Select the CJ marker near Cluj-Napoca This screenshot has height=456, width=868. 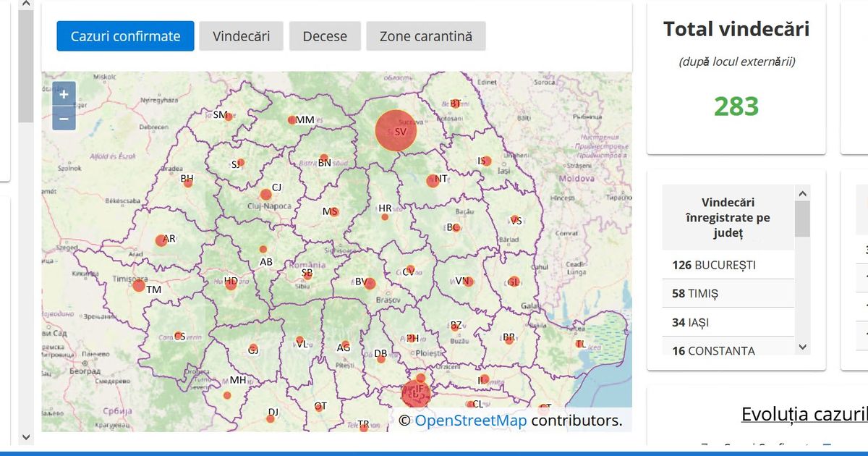click(x=265, y=194)
